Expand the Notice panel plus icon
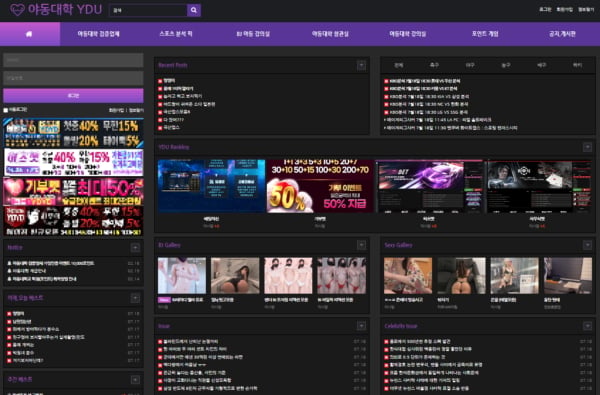 coord(135,248)
